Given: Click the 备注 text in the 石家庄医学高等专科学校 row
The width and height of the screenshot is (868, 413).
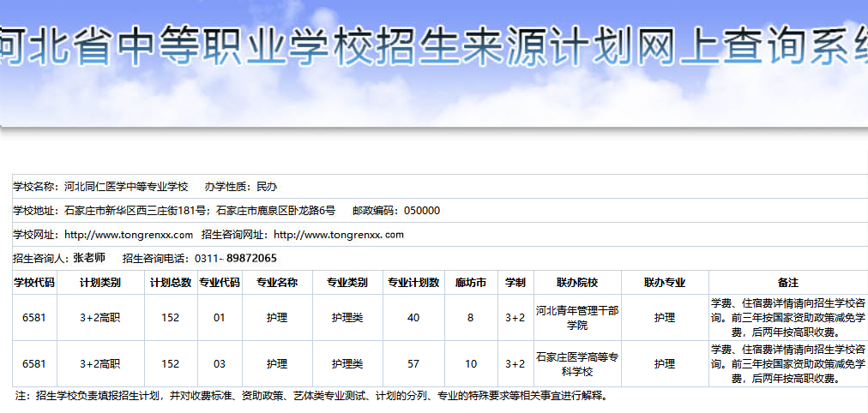Looking at the screenshot, I should click(788, 364).
